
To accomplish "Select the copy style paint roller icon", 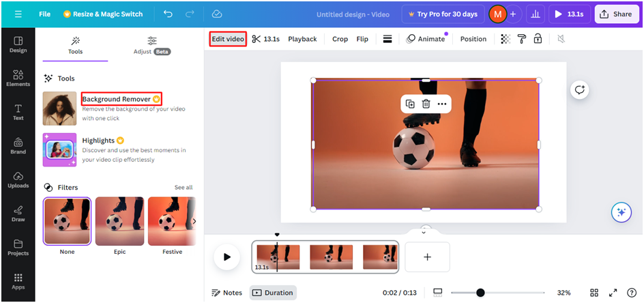I will pyautogui.click(x=522, y=39).
